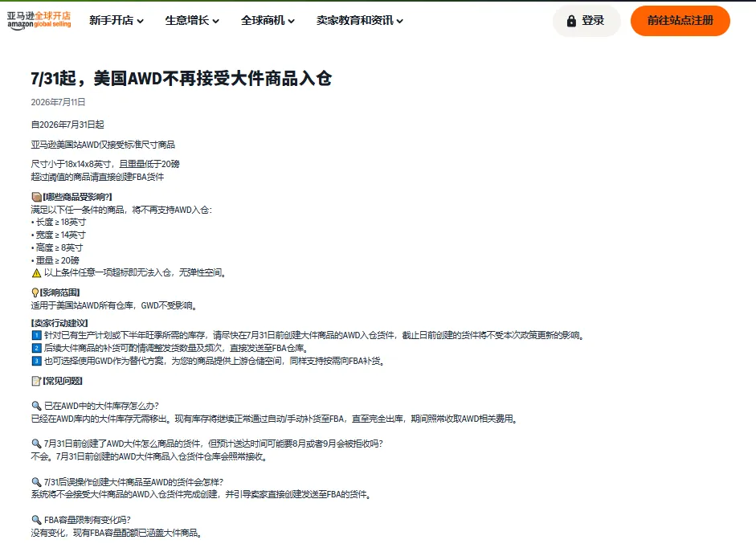Open the 卖家教育和资讯 menu
This screenshot has width=756, height=552.
point(360,20)
